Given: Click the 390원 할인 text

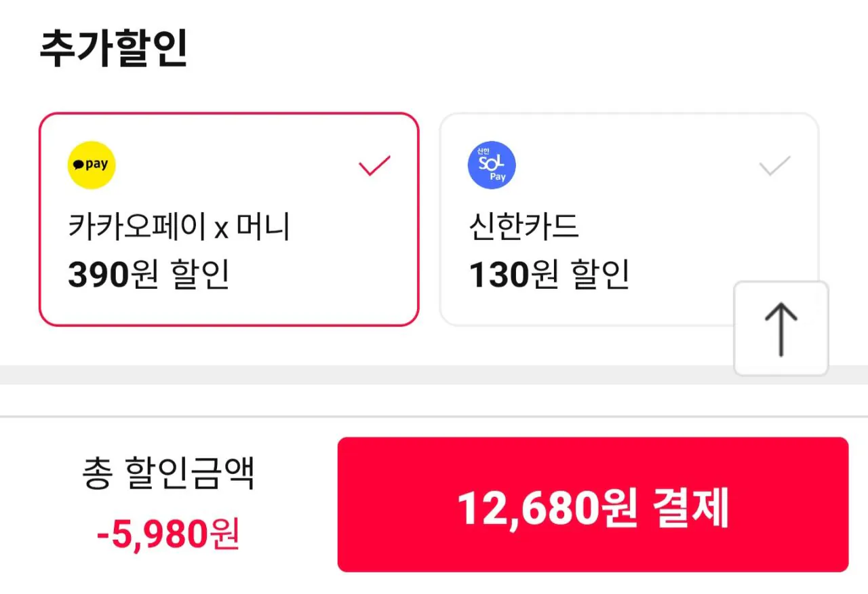Looking at the screenshot, I should (149, 275).
